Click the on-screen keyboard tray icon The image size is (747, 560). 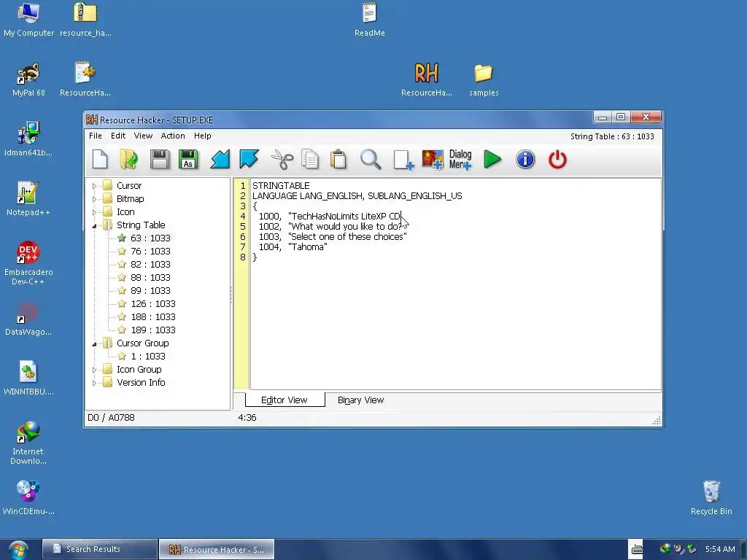coord(637,550)
